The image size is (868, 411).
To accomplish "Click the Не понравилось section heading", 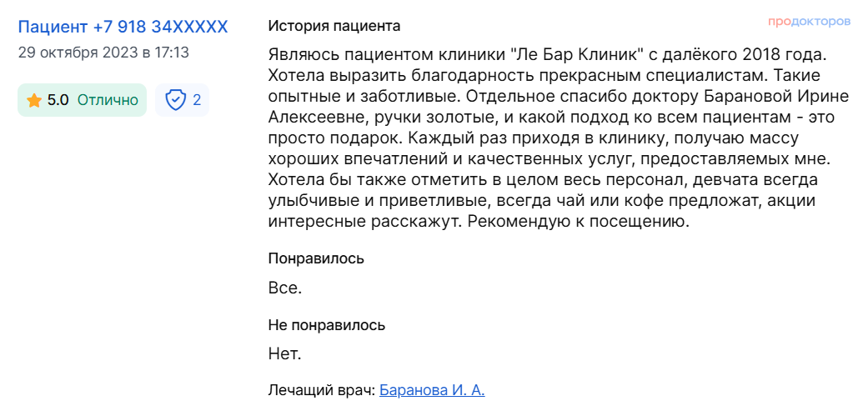I will point(327,324).
